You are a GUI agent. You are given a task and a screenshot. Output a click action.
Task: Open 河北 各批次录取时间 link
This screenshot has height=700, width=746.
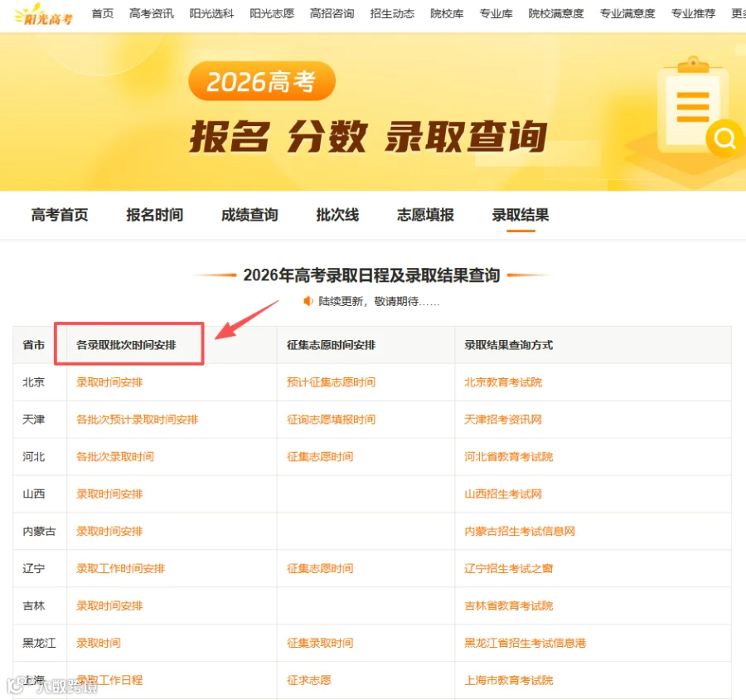point(115,457)
